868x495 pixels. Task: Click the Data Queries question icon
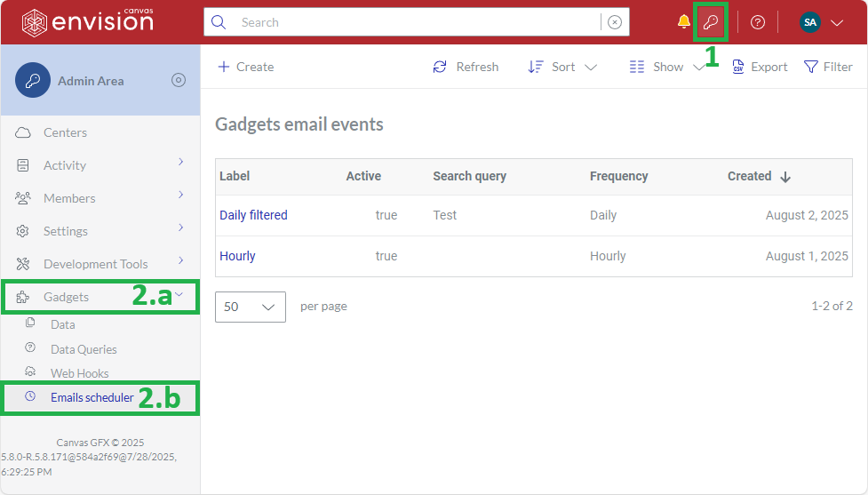pyautogui.click(x=30, y=347)
